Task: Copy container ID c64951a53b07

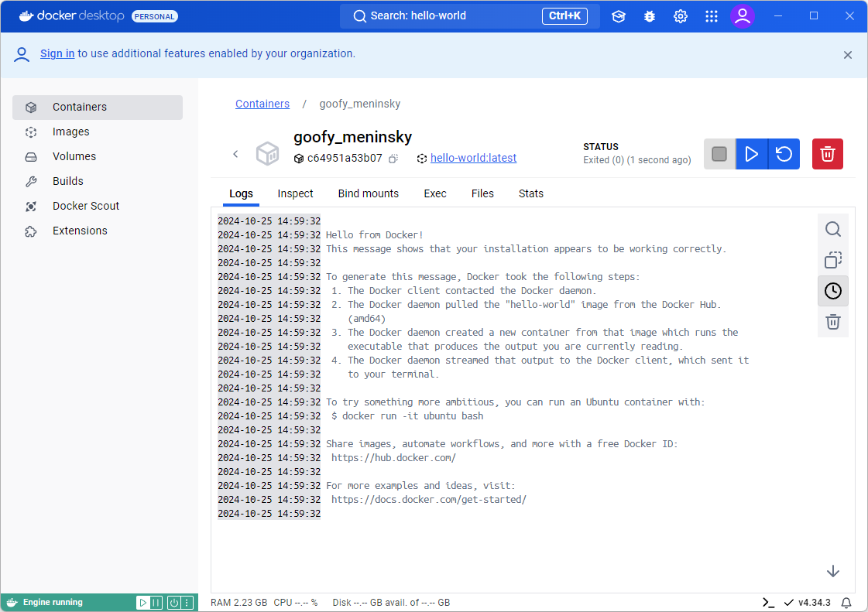Action: pyautogui.click(x=393, y=159)
